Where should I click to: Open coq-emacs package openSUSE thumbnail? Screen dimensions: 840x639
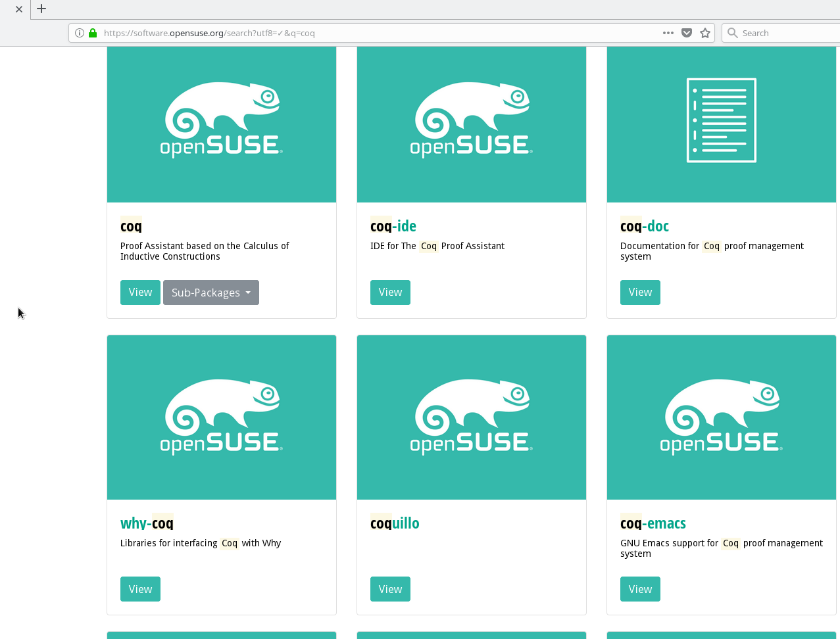[x=722, y=417]
